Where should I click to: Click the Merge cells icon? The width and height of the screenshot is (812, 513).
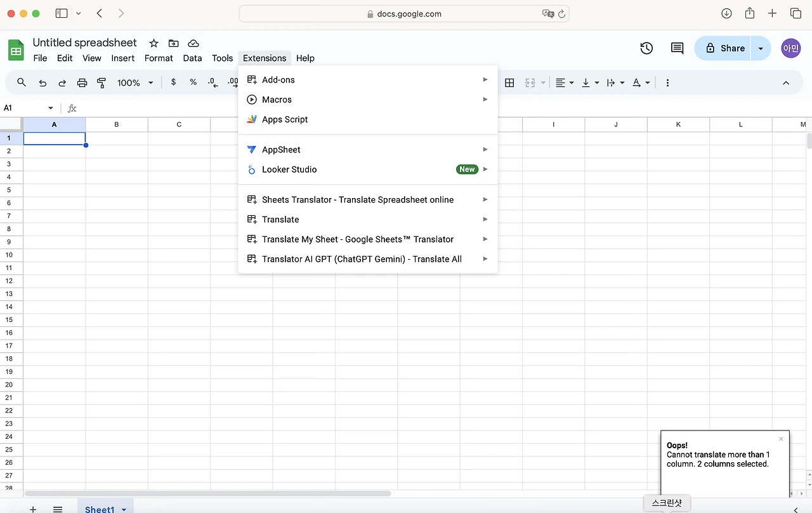tap(530, 83)
